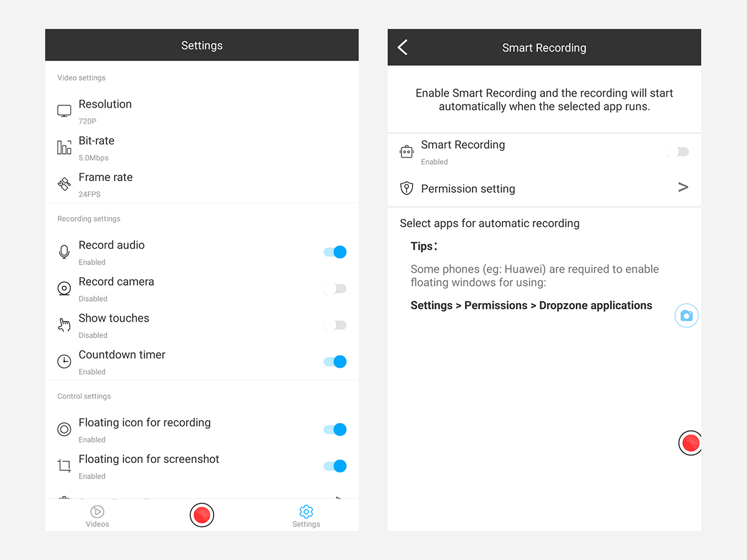
Task: Tap the Record camera webcam icon
Action: [x=64, y=289]
